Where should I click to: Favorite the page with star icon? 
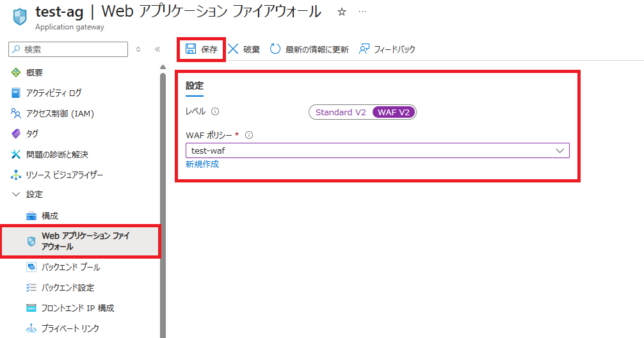coord(341,12)
